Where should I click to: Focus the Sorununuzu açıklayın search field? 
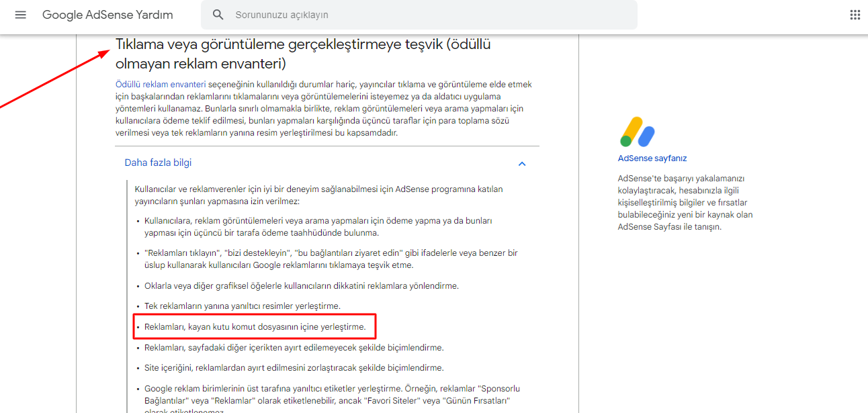(419, 15)
